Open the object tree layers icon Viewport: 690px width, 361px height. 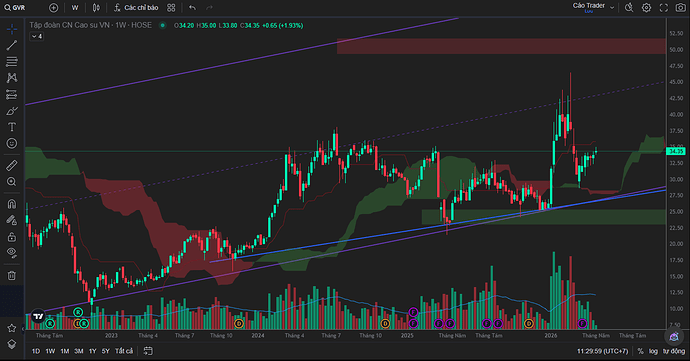pos(12,344)
